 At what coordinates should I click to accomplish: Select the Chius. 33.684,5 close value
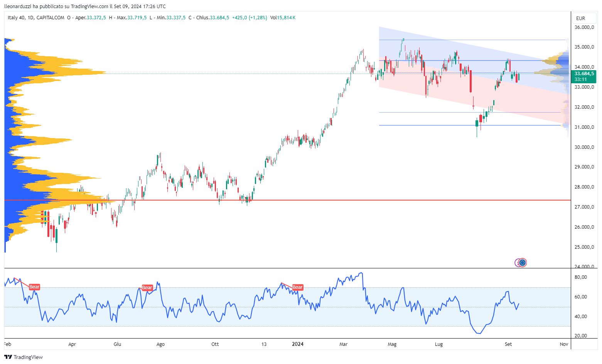coord(212,18)
